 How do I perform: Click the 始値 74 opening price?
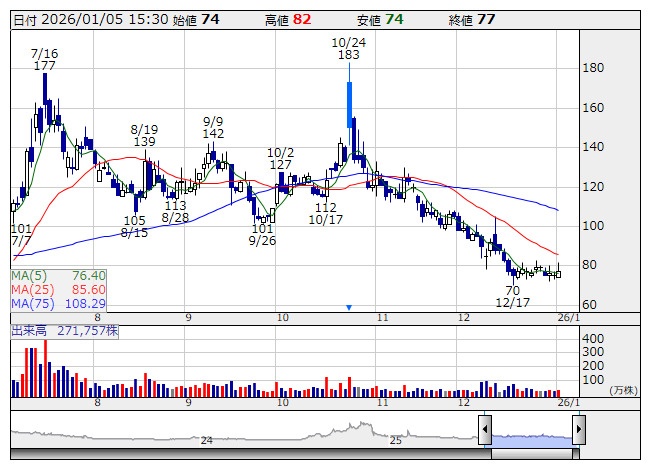pos(196,20)
